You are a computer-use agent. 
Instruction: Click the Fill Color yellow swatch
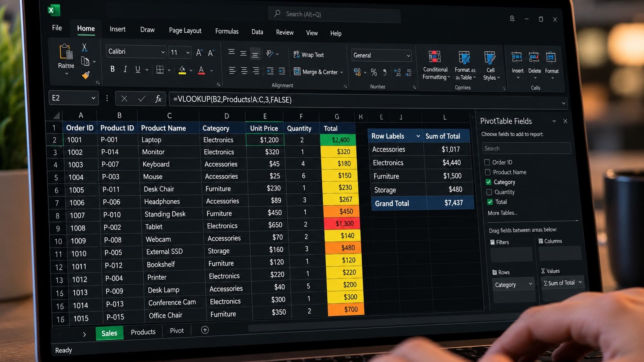182,70
